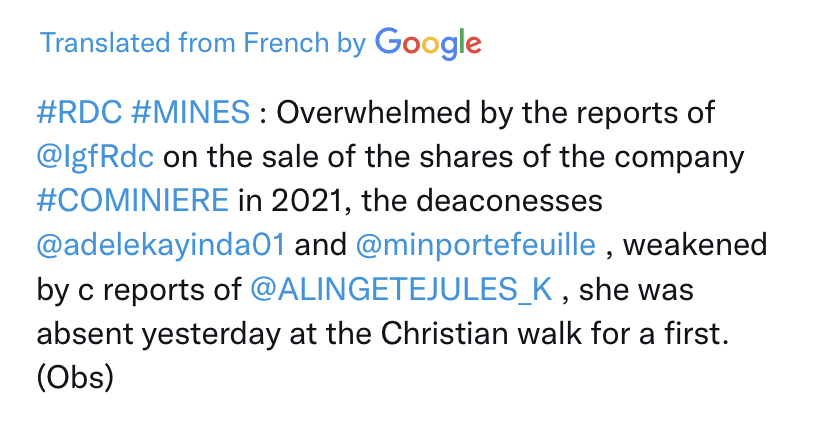Open the #MINES hashtag
This screenshot has height=427, width=828.
(191, 112)
